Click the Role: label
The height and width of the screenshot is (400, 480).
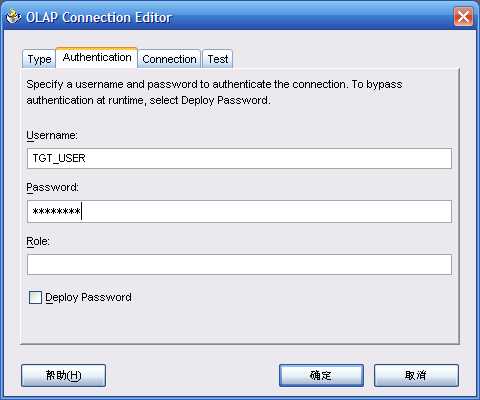tap(38, 241)
